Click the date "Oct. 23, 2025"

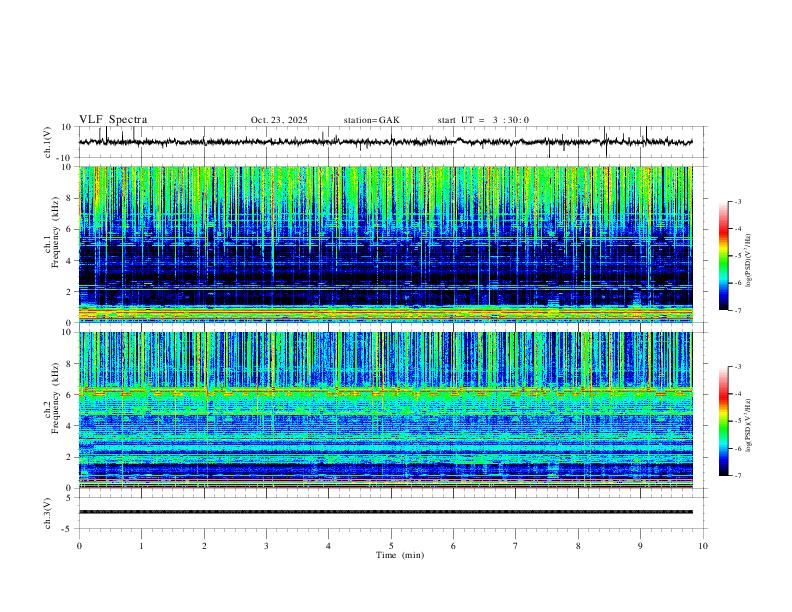pos(279,120)
